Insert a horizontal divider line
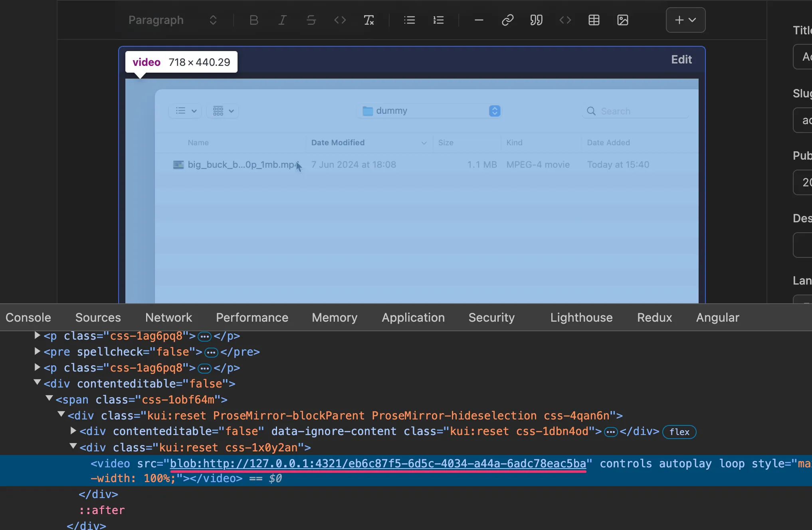 pos(479,20)
